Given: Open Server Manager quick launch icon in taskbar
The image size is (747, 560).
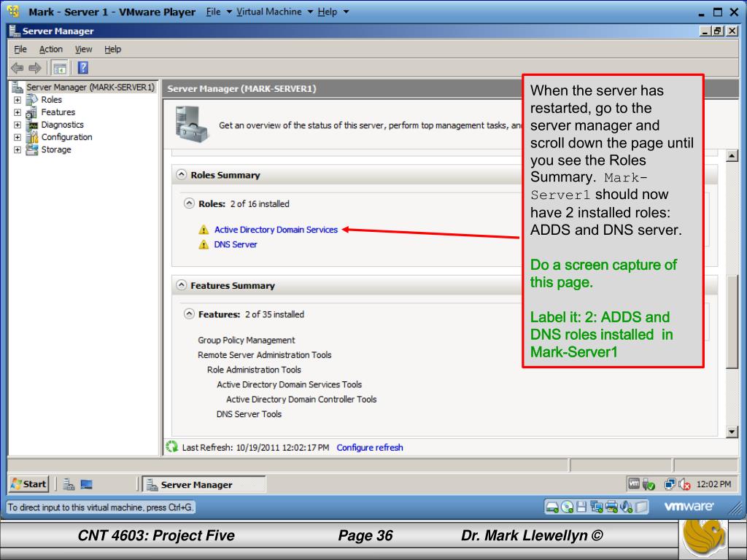Looking at the screenshot, I should (x=69, y=484).
